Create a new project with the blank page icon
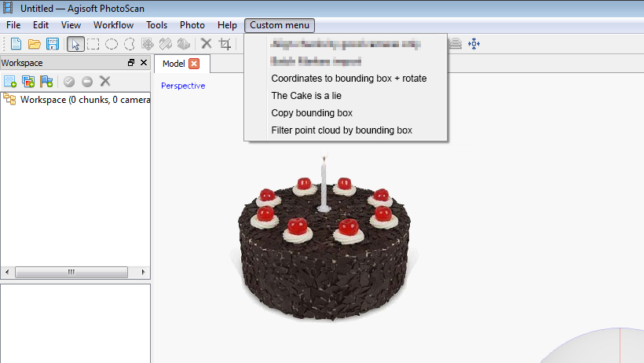Viewport: 644px width, 363px height. (x=16, y=43)
